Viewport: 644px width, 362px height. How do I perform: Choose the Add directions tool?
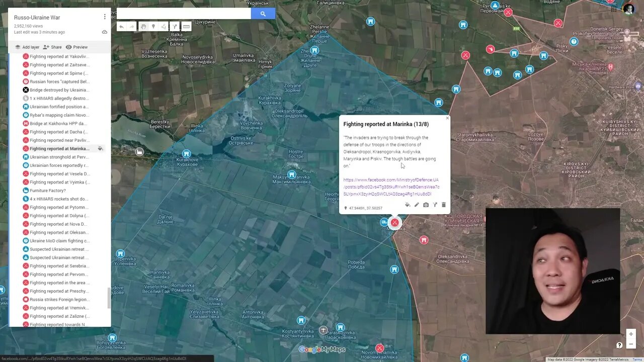tap(175, 27)
